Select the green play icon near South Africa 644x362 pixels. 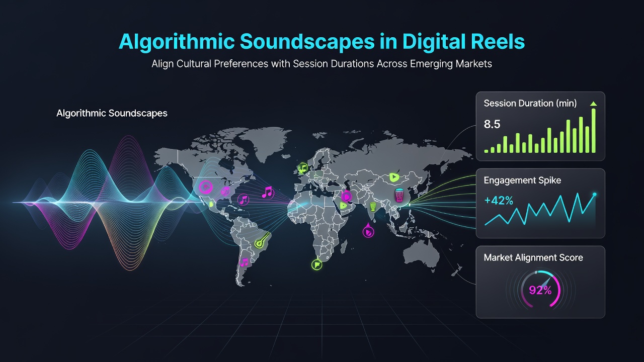point(316,263)
